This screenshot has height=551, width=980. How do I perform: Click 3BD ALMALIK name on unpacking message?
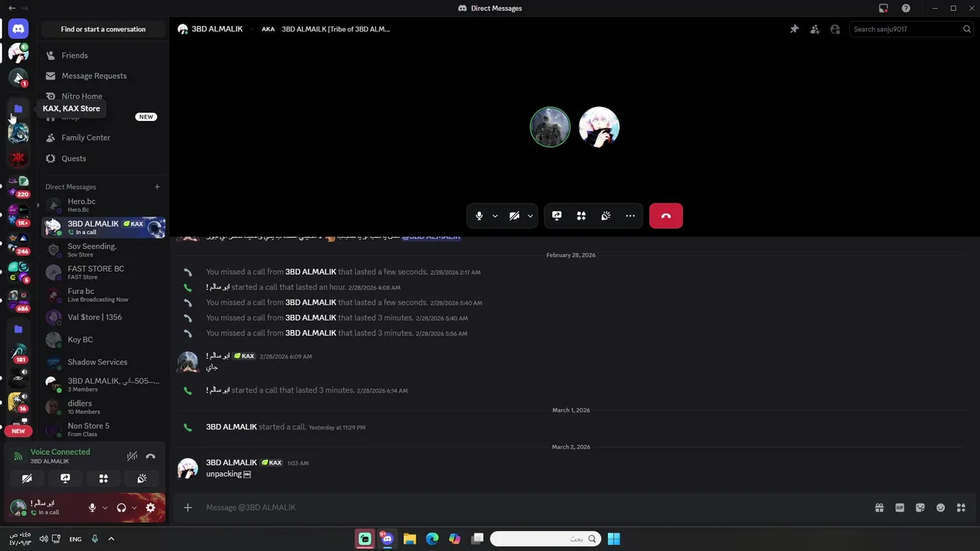[231, 463]
